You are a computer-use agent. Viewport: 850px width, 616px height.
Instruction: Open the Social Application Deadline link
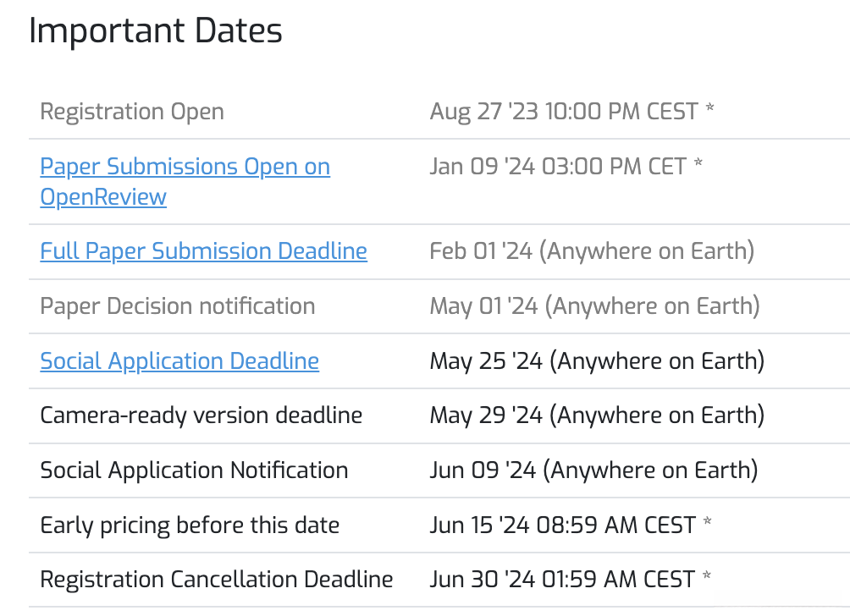[179, 361]
